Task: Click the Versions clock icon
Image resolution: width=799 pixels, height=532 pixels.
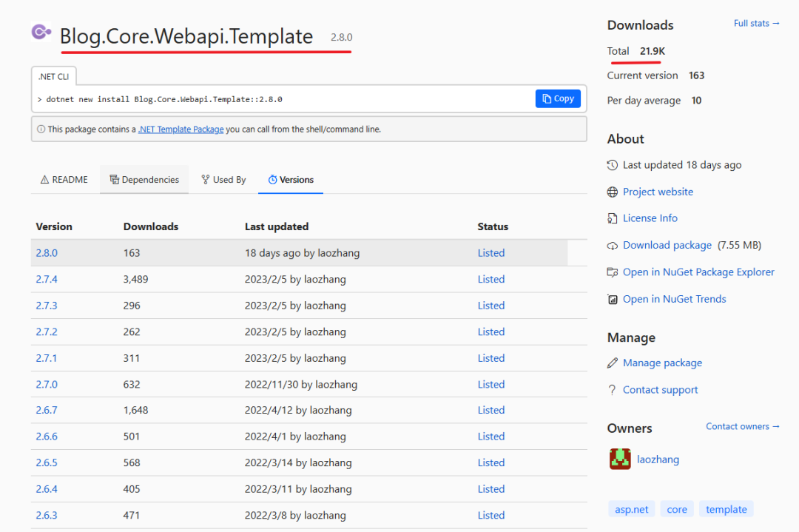Action: point(272,179)
